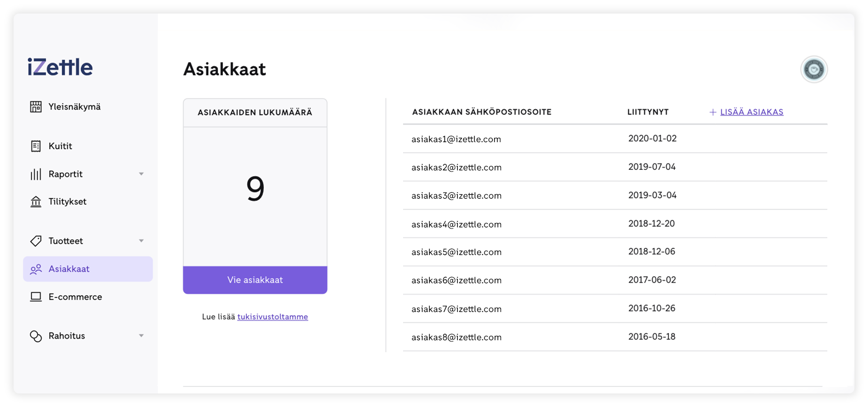868x407 pixels.
Task: Click the Tuotteet price tag icon
Action: point(36,241)
